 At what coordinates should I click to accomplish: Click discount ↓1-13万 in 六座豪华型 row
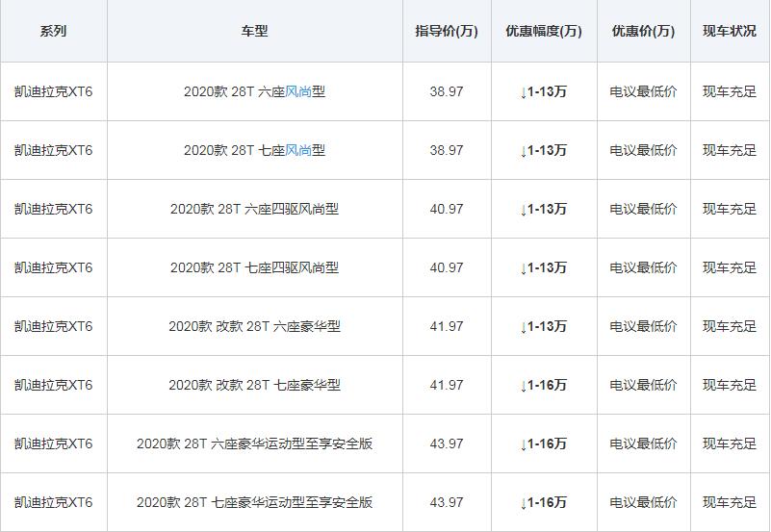[x=544, y=326]
